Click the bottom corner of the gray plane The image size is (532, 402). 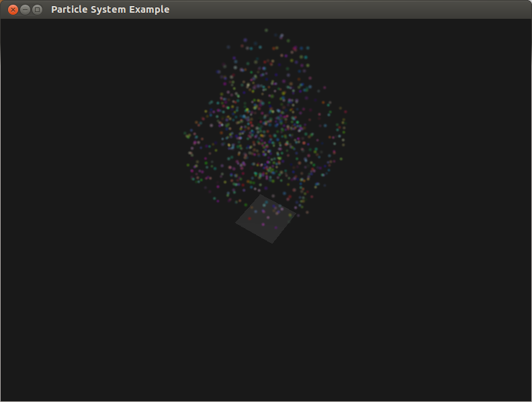coord(272,243)
